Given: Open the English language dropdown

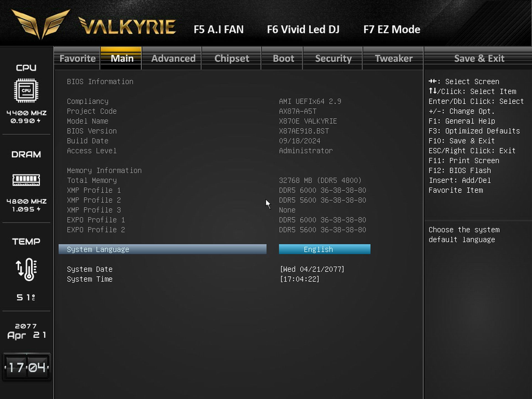Looking at the screenshot, I should coord(324,249).
